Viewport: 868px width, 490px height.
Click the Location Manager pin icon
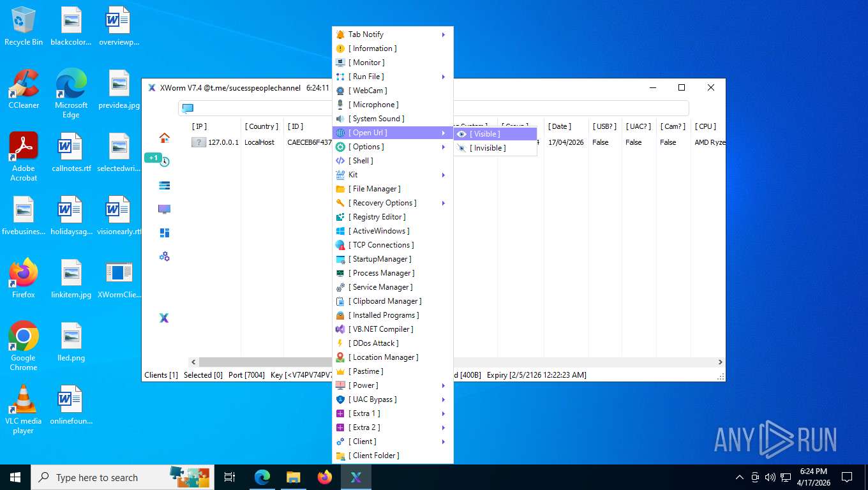[340, 357]
